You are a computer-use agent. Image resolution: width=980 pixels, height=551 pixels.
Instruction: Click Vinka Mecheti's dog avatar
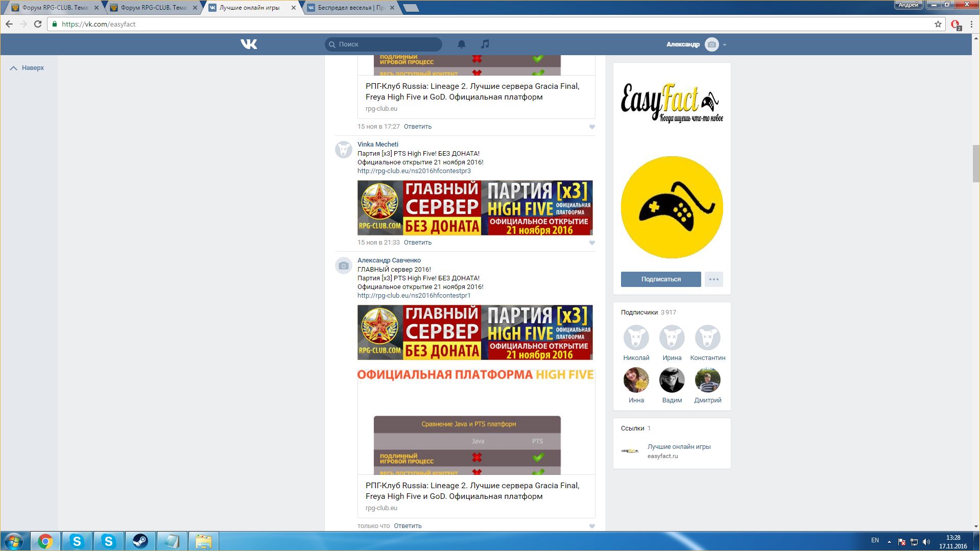pyautogui.click(x=344, y=150)
